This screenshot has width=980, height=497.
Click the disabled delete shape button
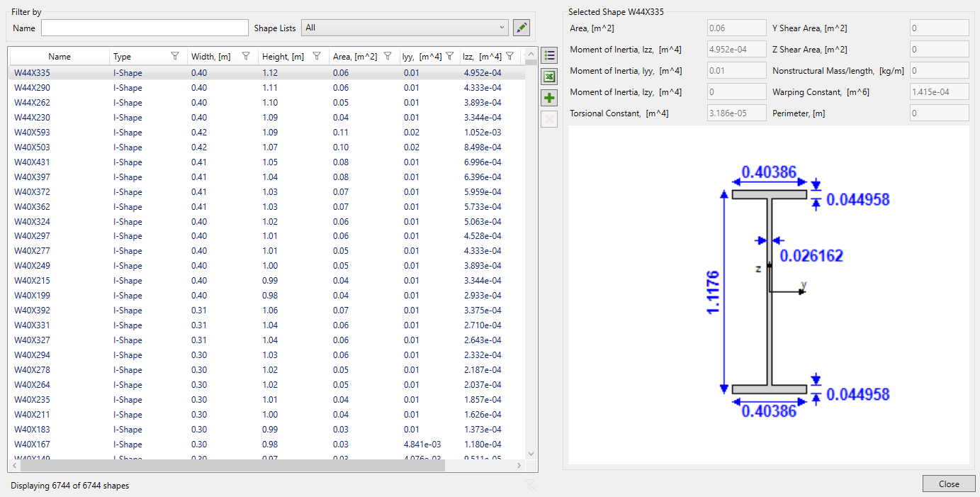coord(549,118)
